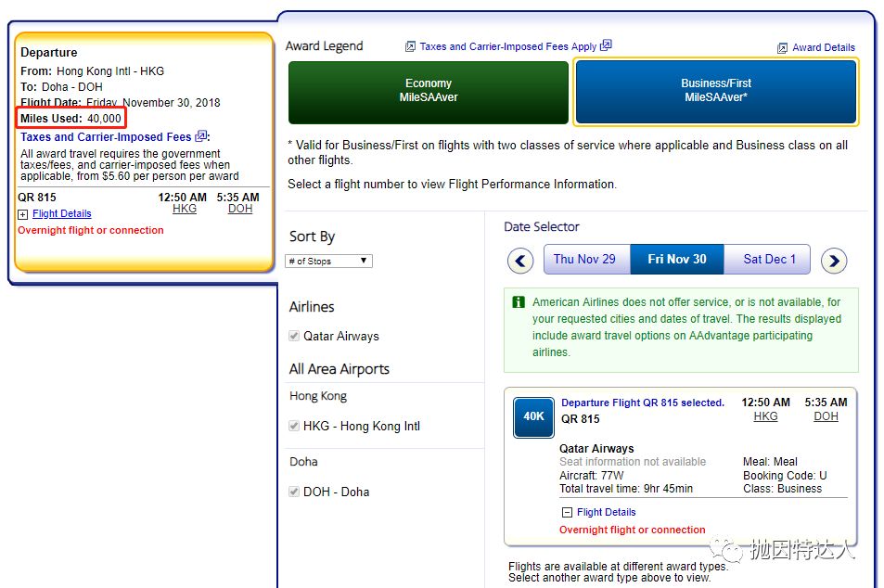884x588 pixels.
Task: Click QR 815 in Departure panel
Action: click(37, 198)
